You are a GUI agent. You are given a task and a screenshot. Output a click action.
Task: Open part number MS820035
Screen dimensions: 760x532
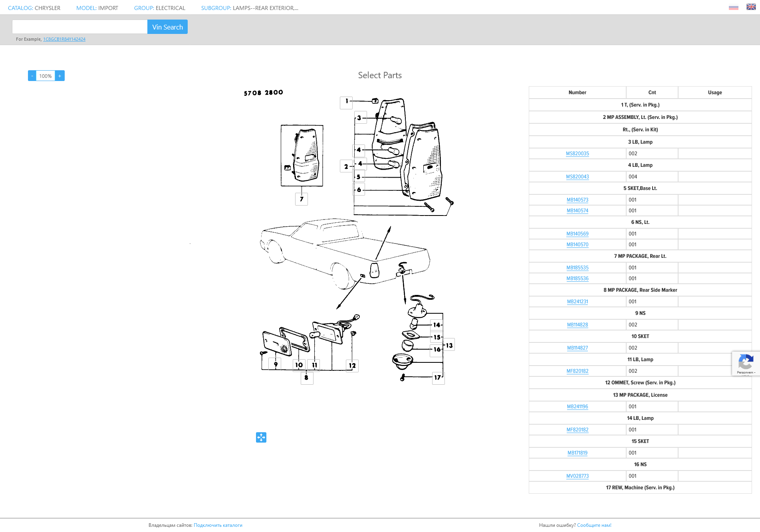tap(577, 154)
